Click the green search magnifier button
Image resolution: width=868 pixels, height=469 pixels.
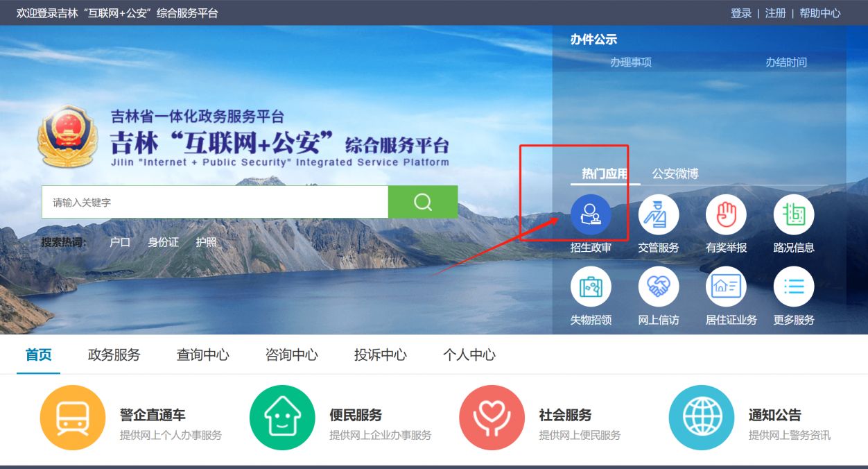tap(423, 202)
